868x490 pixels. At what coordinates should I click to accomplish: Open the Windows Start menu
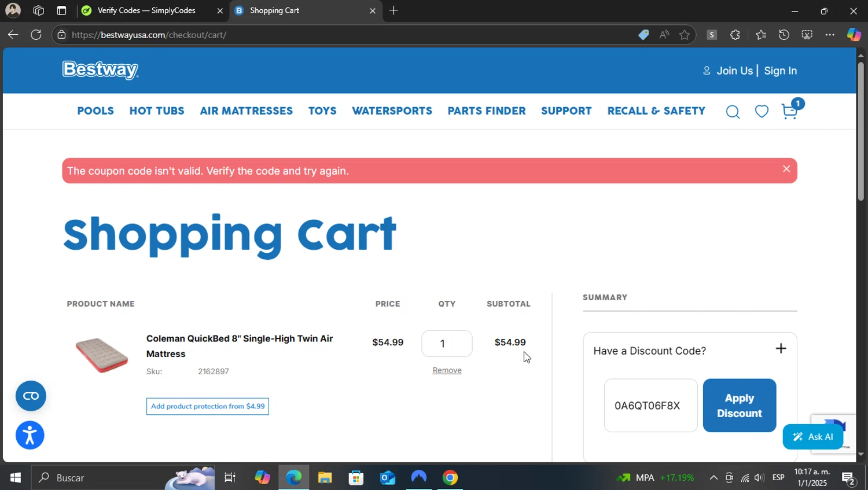tap(15, 478)
